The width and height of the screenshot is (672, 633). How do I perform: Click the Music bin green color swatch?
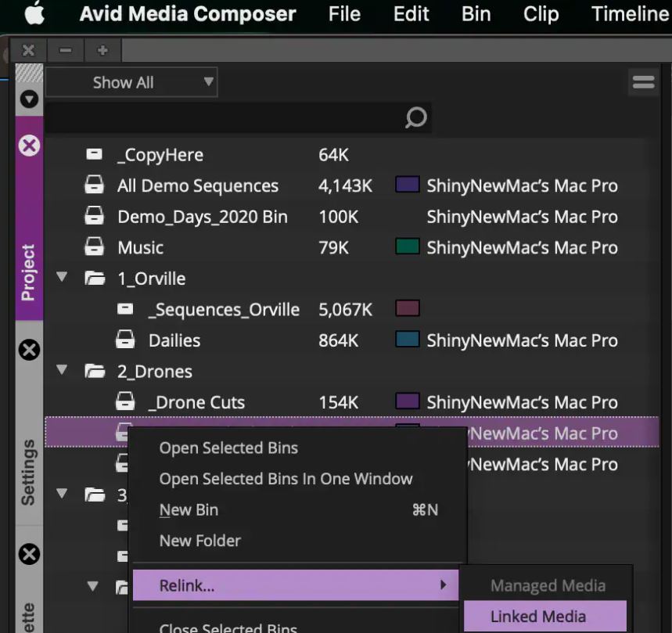pyautogui.click(x=407, y=246)
